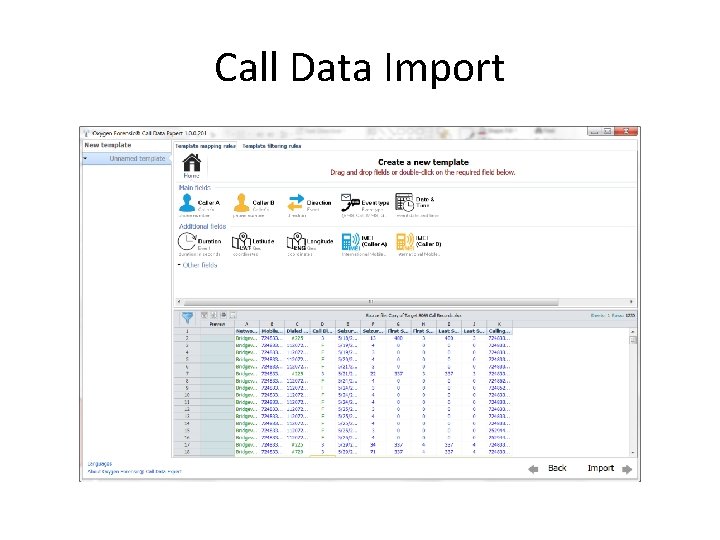
Task: Choose the Event type field icon
Action: click(x=350, y=202)
